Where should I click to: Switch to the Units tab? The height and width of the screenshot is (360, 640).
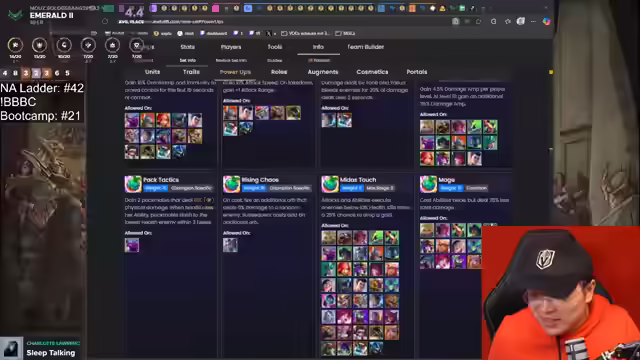[x=152, y=72]
